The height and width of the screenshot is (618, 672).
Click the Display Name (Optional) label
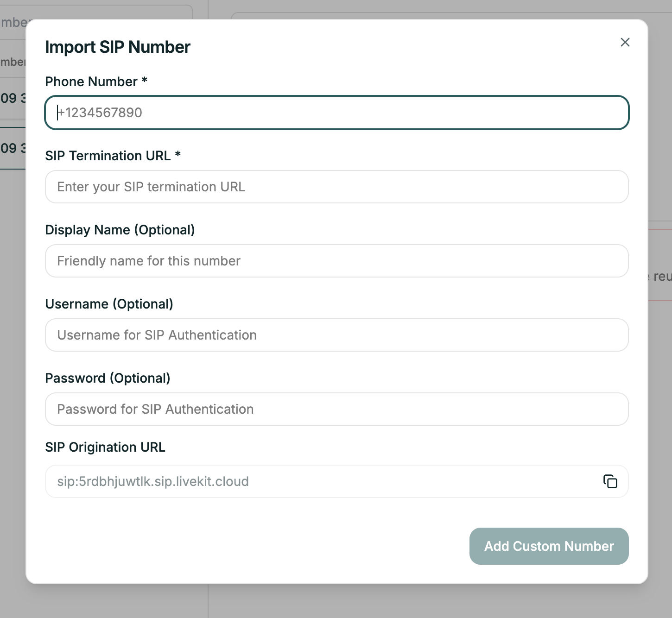tap(120, 230)
